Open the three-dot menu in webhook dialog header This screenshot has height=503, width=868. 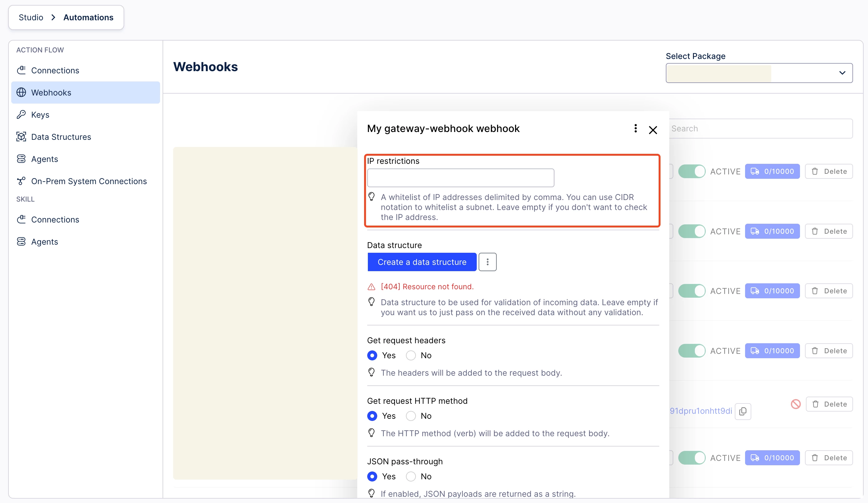point(635,129)
